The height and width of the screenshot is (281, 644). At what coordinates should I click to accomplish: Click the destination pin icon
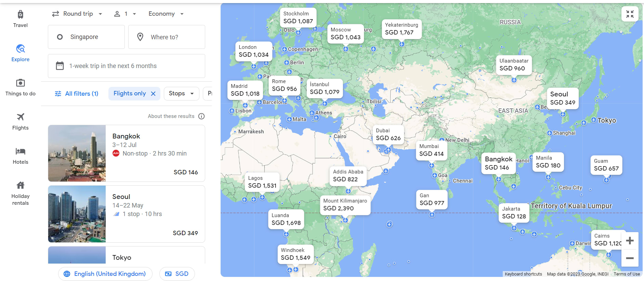pyautogui.click(x=140, y=37)
